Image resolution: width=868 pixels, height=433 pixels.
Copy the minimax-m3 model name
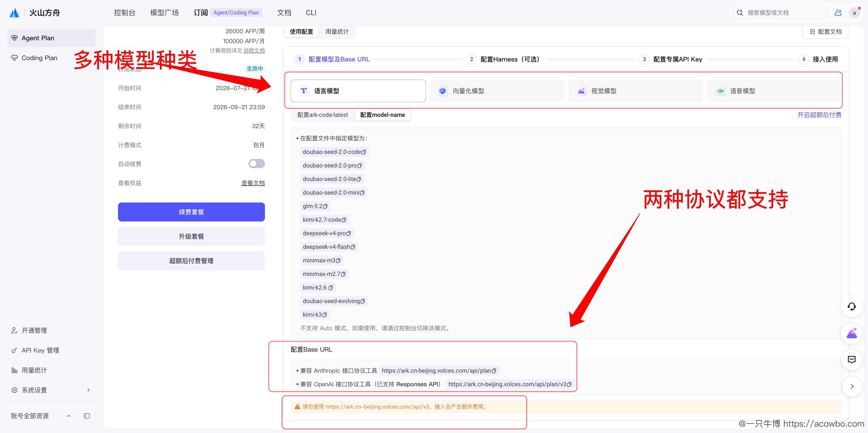pos(338,261)
